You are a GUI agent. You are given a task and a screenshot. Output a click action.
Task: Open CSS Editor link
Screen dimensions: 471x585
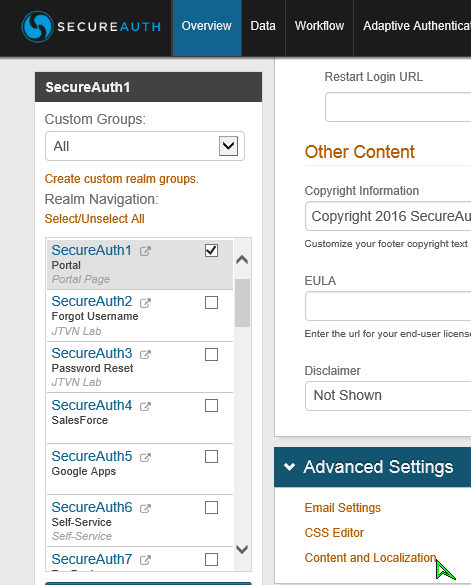tap(334, 533)
